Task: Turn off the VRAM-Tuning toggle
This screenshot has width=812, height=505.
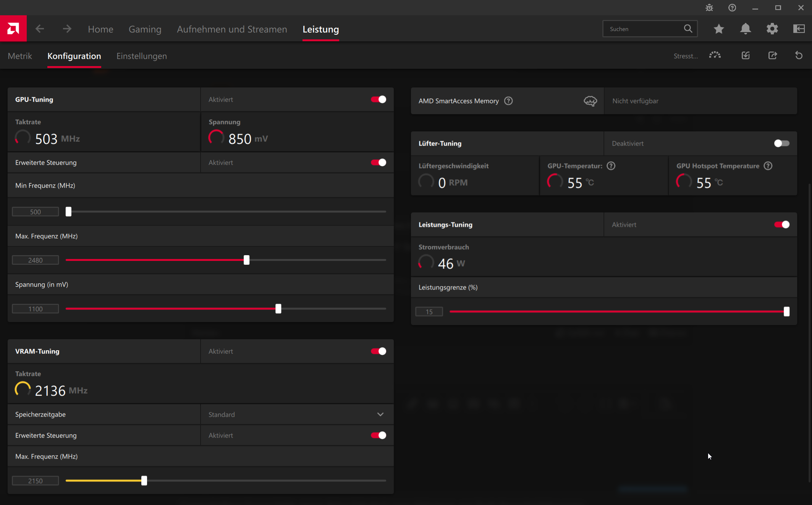Action: pos(378,351)
